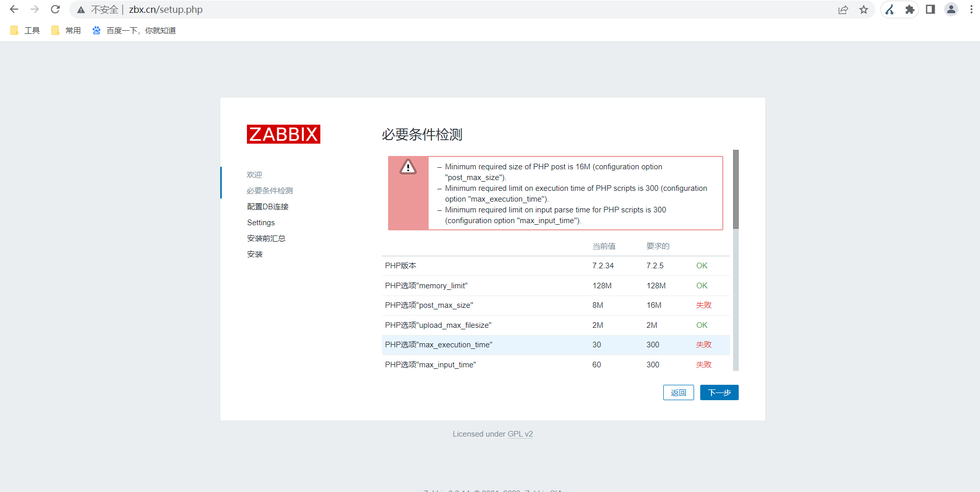
Task: Select the 欢迎 setup step
Action: (x=255, y=175)
